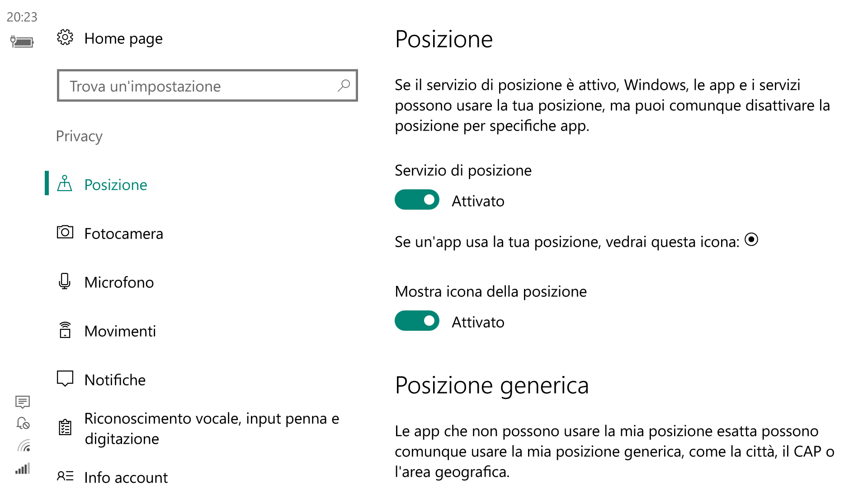The height and width of the screenshot is (488, 868).
Task: Click the Home page gear icon
Action: (x=65, y=38)
